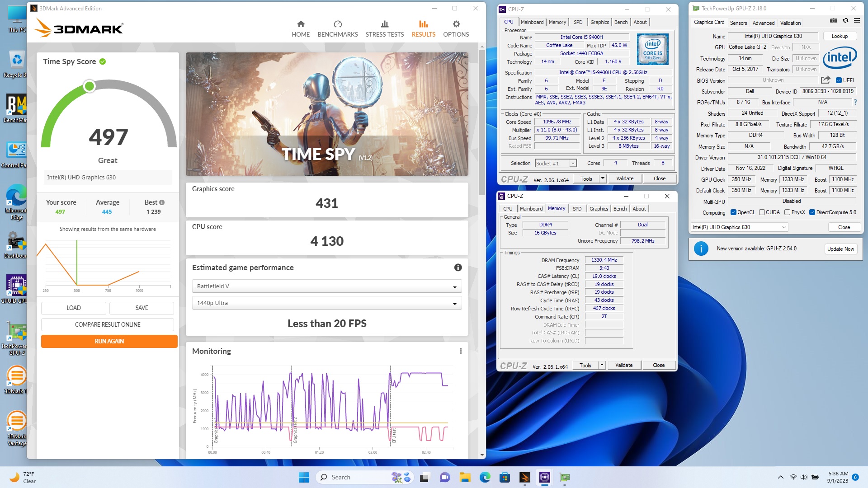Viewport: 868px width, 488px height.
Task: Open Windows Start menu
Action: (x=304, y=477)
